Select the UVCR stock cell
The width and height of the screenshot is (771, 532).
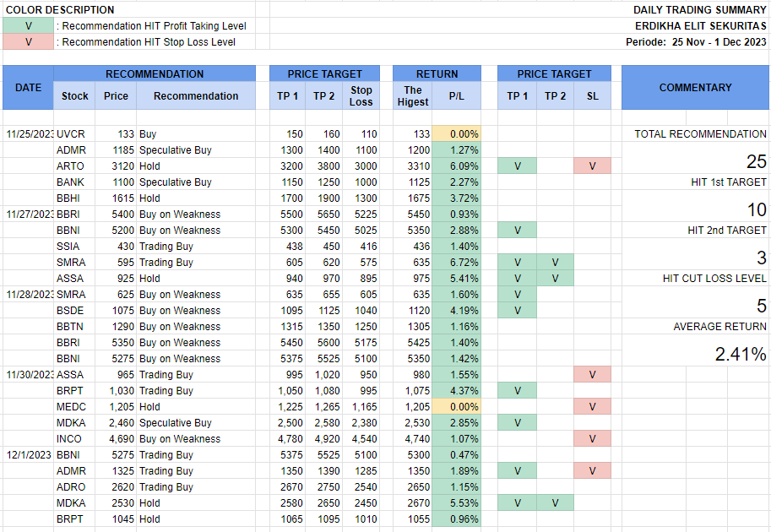71,134
